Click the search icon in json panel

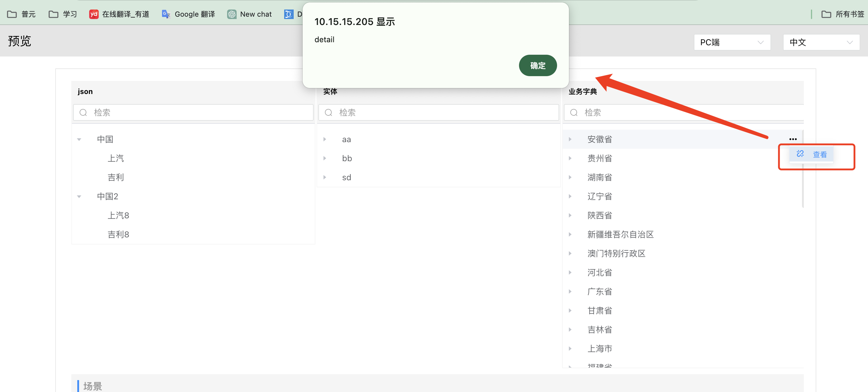pyautogui.click(x=83, y=113)
